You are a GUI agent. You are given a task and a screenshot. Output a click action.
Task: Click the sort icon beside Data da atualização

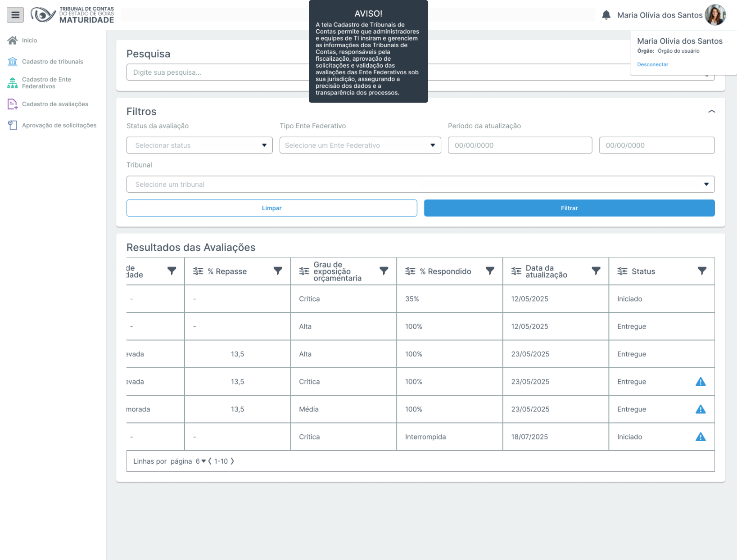[516, 271]
